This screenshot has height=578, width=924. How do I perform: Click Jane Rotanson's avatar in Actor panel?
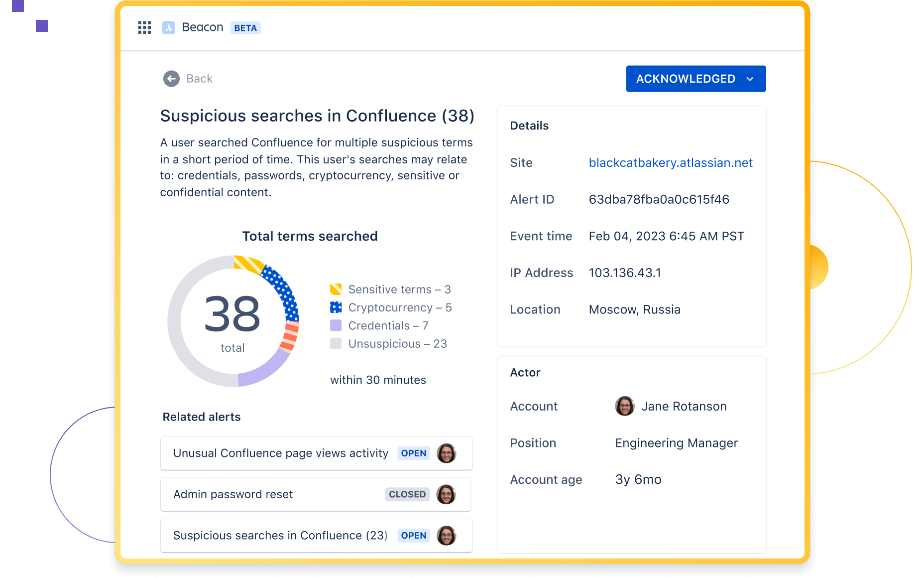point(624,406)
